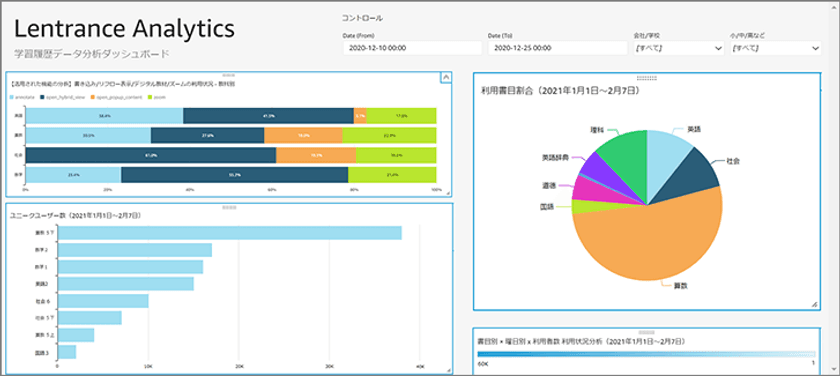Toggle the annotate legend entry

click(x=23, y=97)
